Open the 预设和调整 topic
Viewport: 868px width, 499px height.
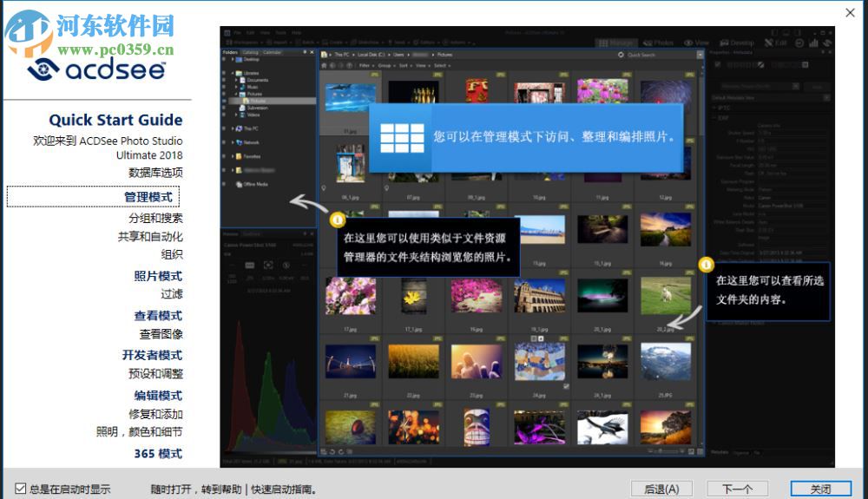point(155,373)
